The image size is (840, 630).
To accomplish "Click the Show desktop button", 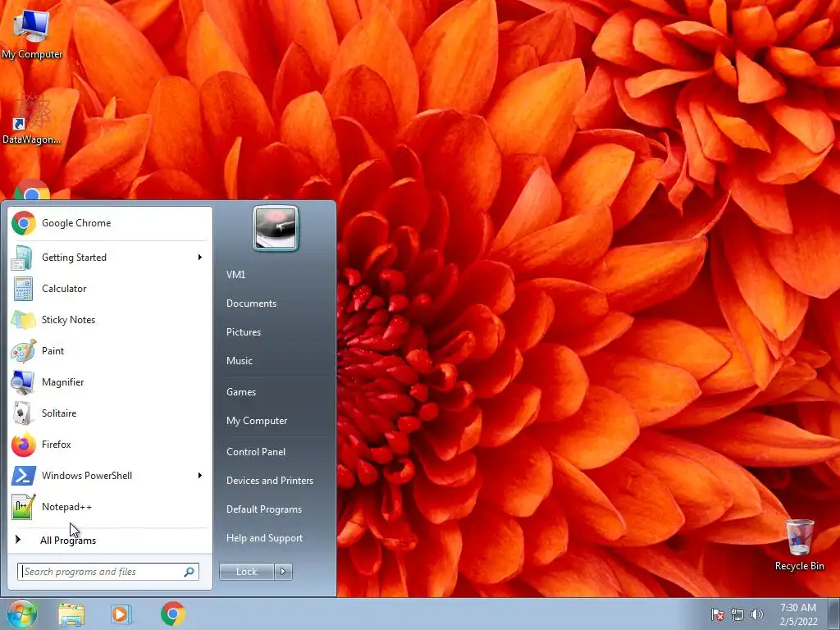I will pyautogui.click(x=834, y=614).
